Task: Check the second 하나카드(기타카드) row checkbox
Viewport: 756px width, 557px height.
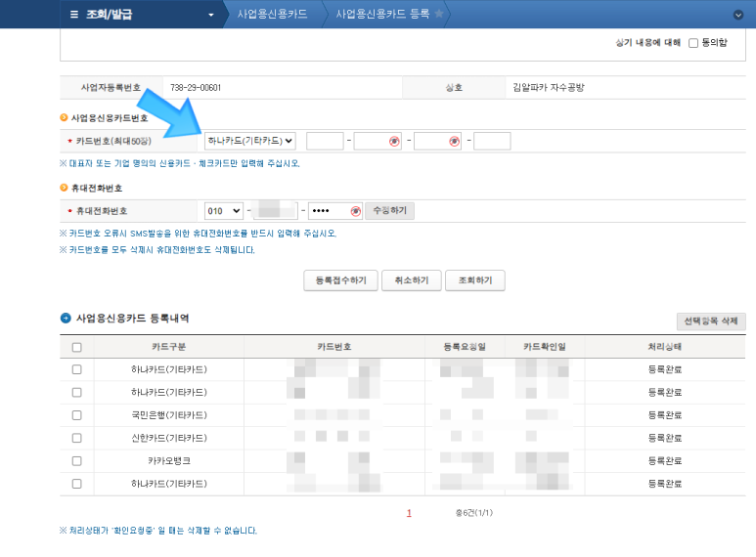Action: tap(76, 392)
